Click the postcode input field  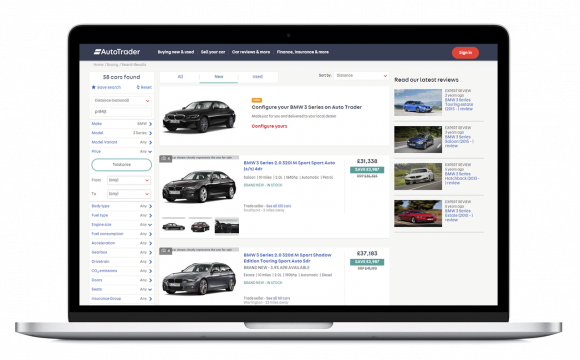(122, 112)
